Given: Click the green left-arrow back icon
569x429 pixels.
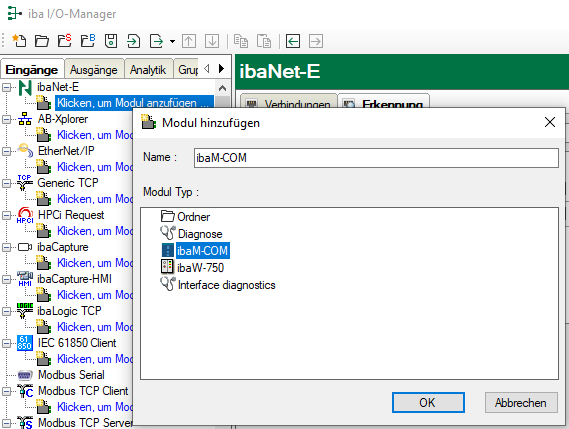Looking at the screenshot, I should [x=293, y=41].
